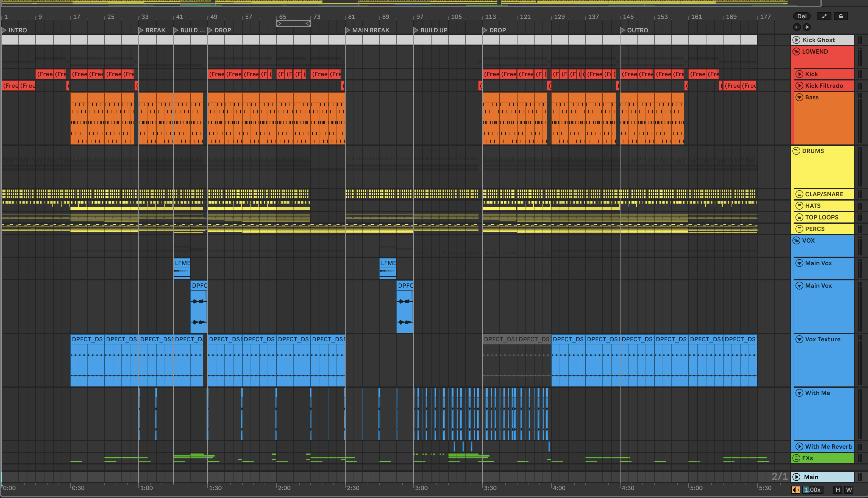The image size is (868, 498).
Task: Toggle the DRUMS group fold icon
Action: click(x=796, y=151)
